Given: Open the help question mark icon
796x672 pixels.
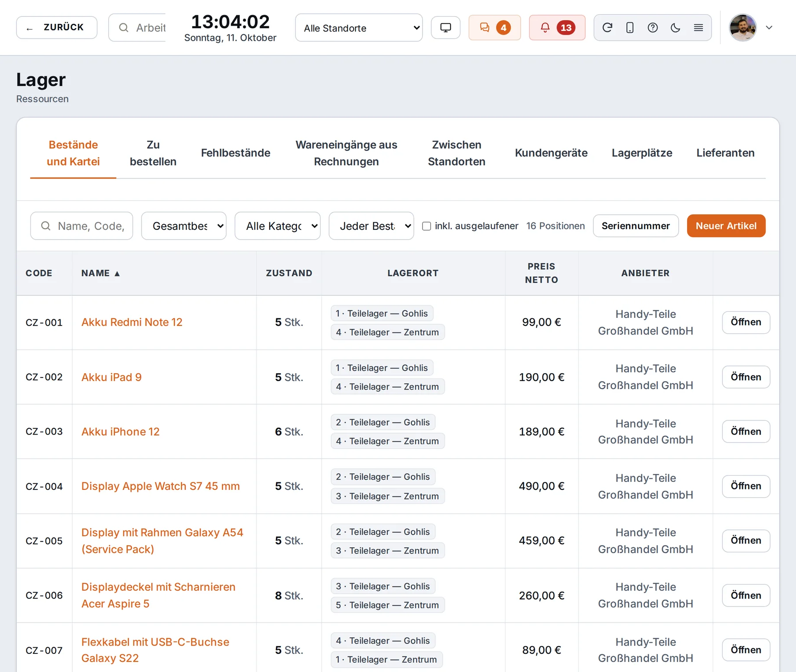Looking at the screenshot, I should [652, 28].
